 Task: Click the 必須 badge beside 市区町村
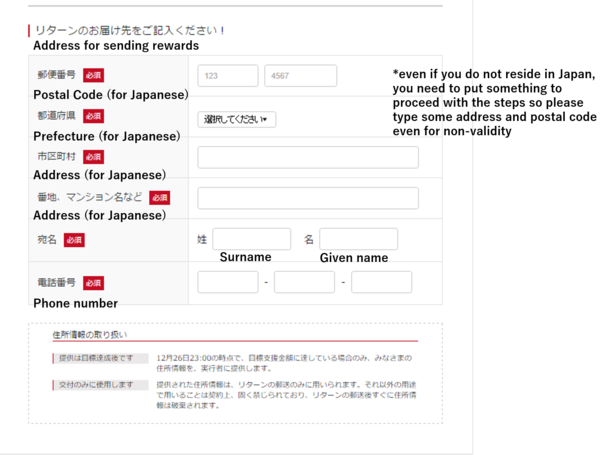(x=93, y=157)
